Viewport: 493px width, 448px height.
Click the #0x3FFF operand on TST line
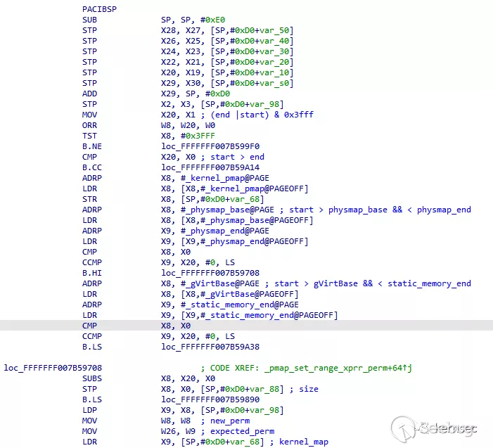pos(198,136)
